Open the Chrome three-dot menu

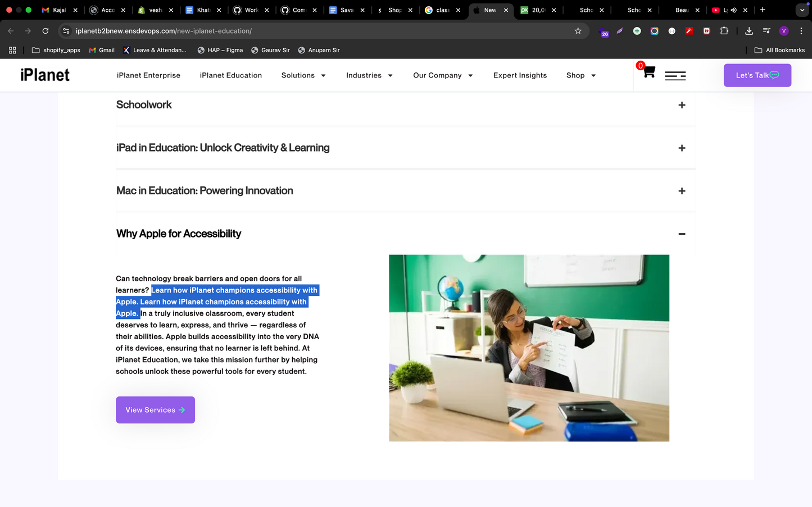tap(801, 31)
